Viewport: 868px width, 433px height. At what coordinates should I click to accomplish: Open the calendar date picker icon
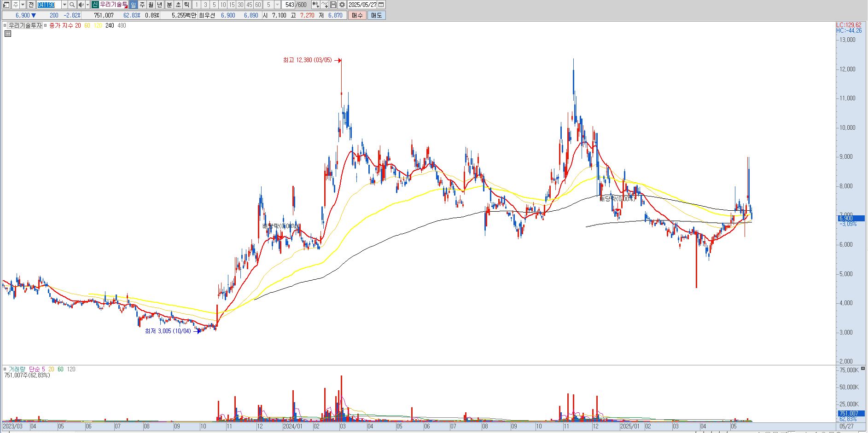pyautogui.click(x=381, y=5)
